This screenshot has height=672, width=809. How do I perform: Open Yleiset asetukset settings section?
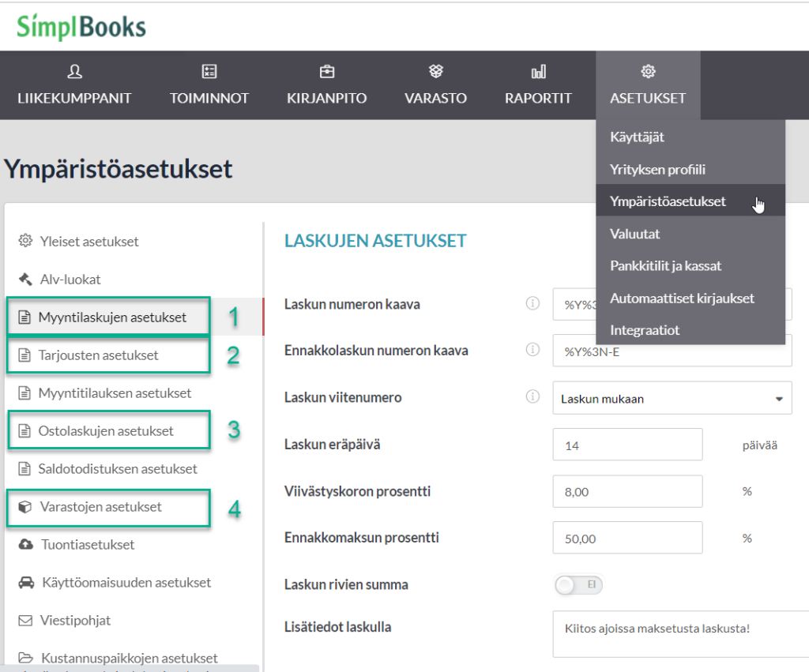click(x=88, y=242)
